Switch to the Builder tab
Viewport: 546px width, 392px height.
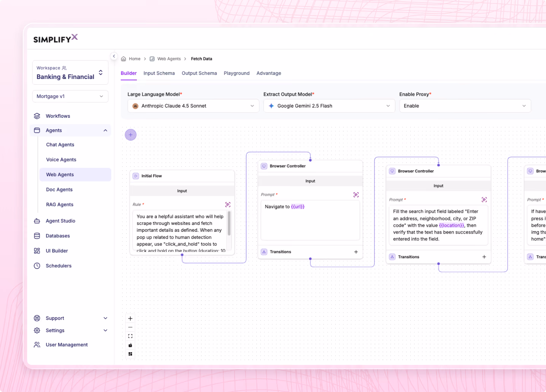[x=129, y=73]
